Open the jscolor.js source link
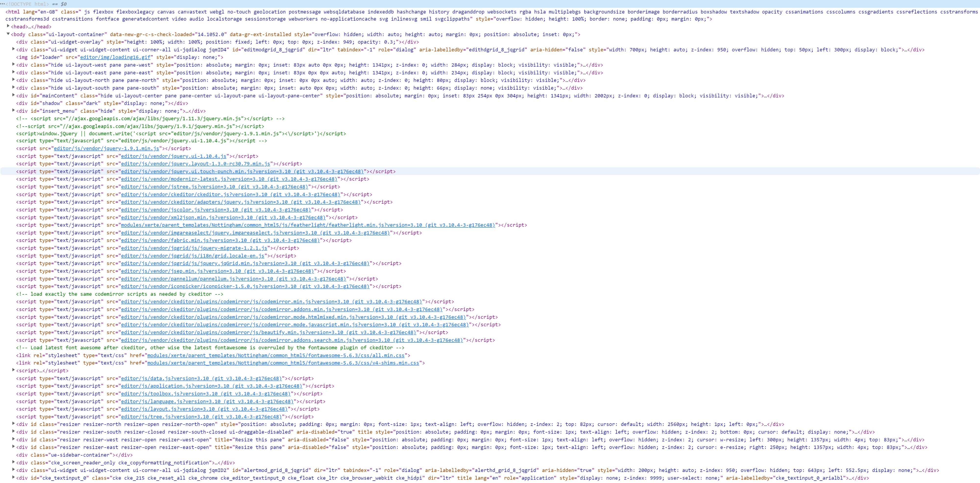 click(x=216, y=210)
